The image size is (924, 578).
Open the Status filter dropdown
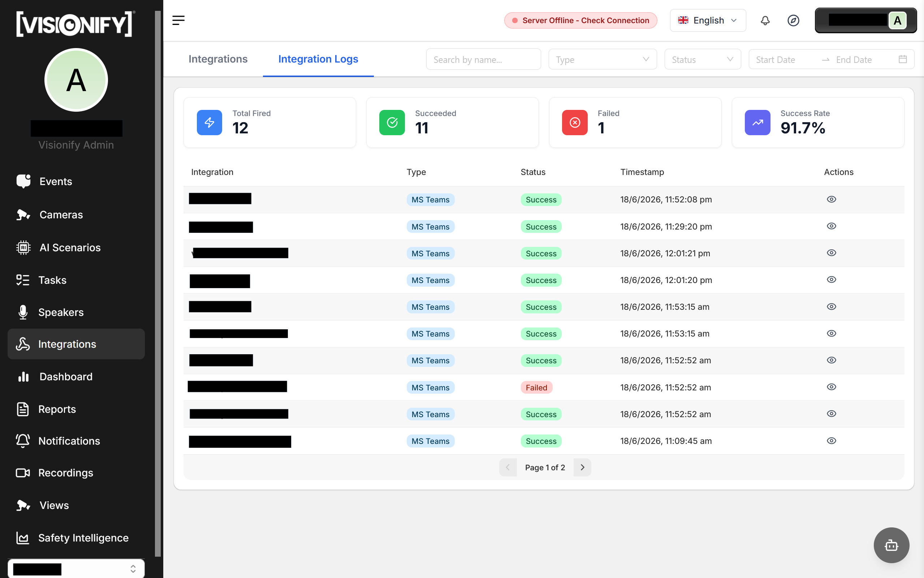coord(703,59)
